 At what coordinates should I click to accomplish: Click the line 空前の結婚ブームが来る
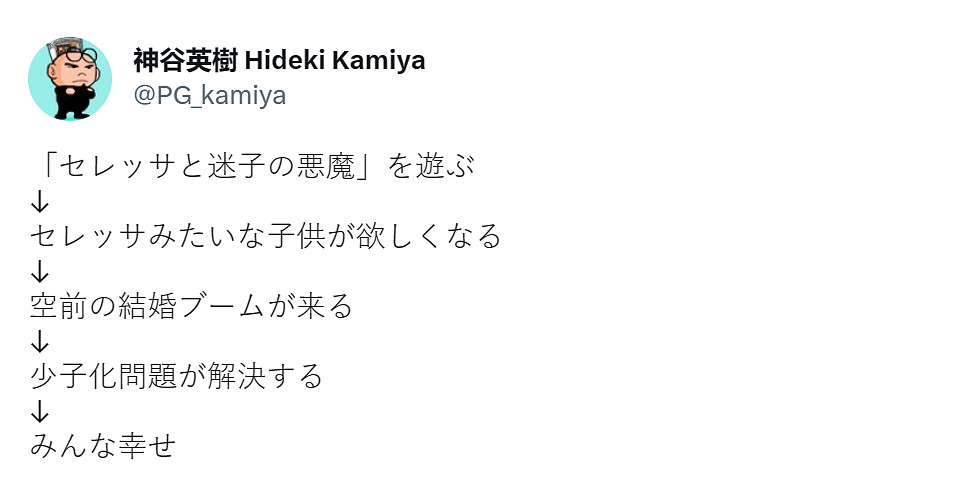click(x=192, y=306)
